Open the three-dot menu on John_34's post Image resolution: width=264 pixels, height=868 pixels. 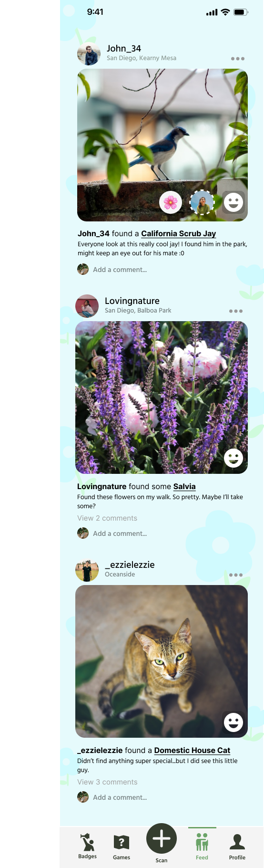tap(238, 59)
